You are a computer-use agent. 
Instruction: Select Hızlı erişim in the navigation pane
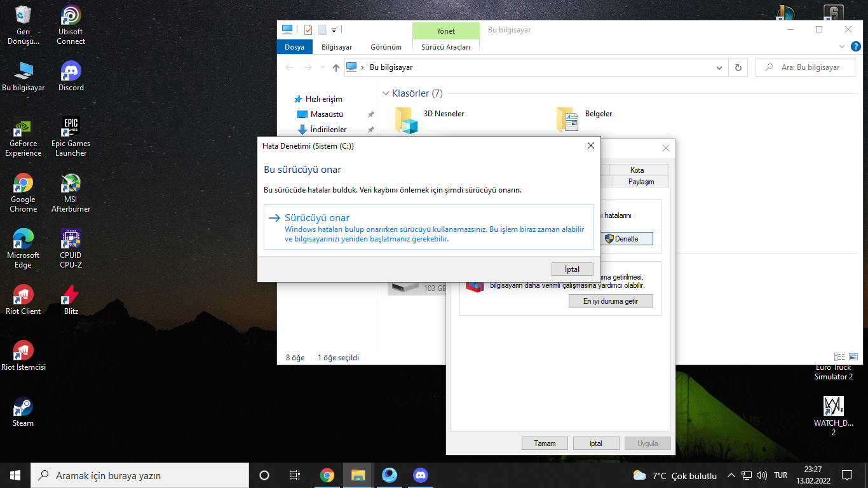pos(319,99)
